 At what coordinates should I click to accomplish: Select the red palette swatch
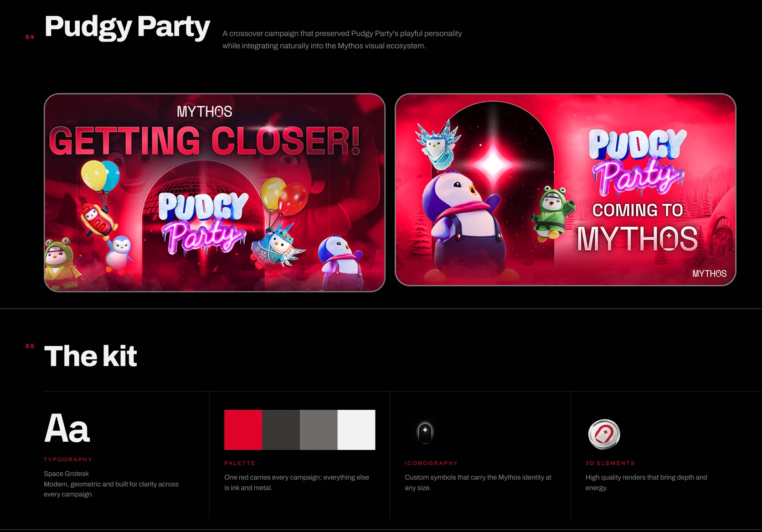tap(243, 430)
